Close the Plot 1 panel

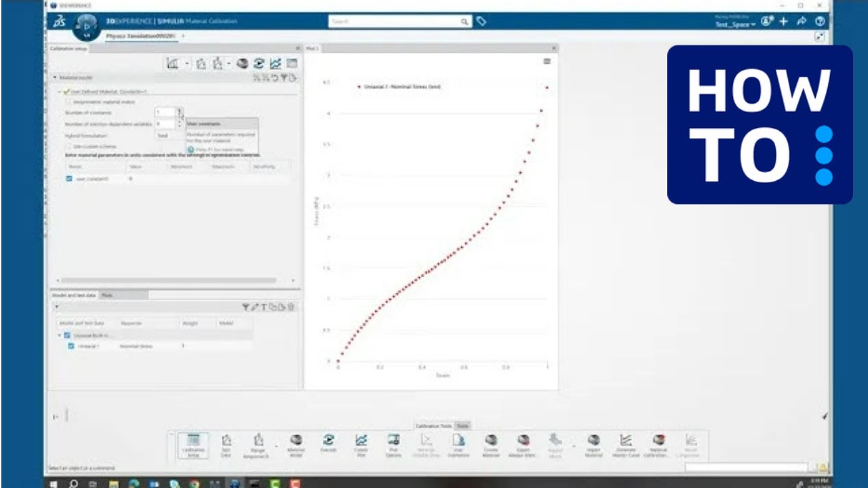(554, 49)
